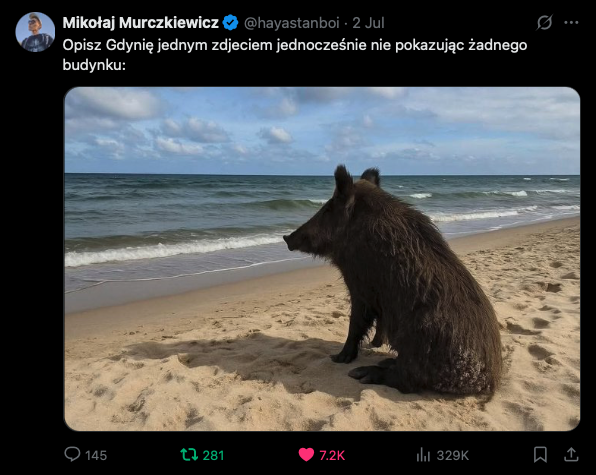Image resolution: width=596 pixels, height=475 pixels.
Task: Toggle the pink heart like icon
Action: point(306,454)
